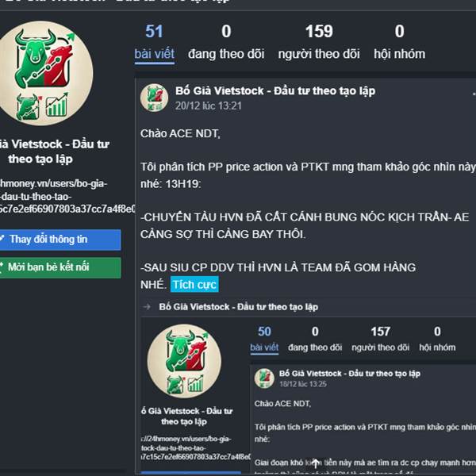Click the arrow icon before the shared post name
The image size is (476, 476).
[147, 307]
